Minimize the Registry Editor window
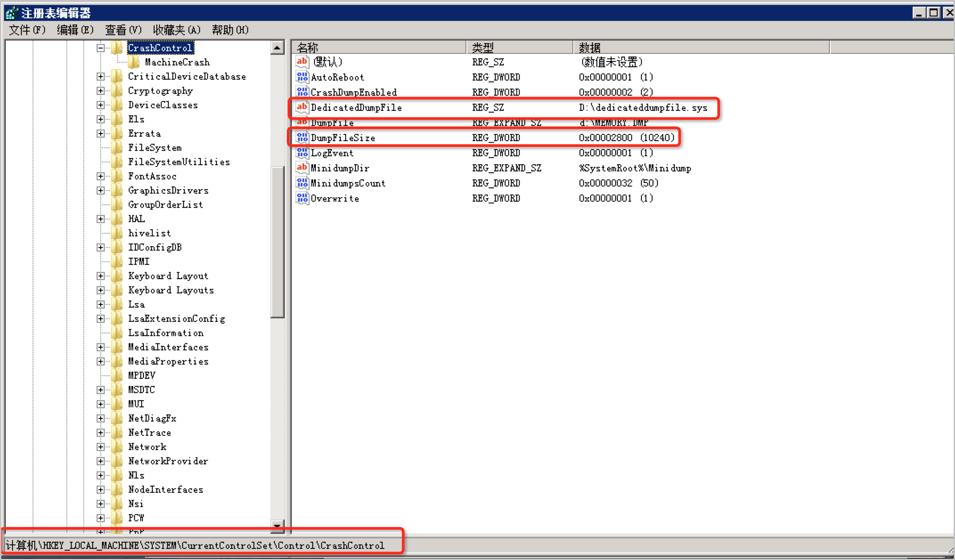This screenshot has height=560, width=955. point(918,13)
